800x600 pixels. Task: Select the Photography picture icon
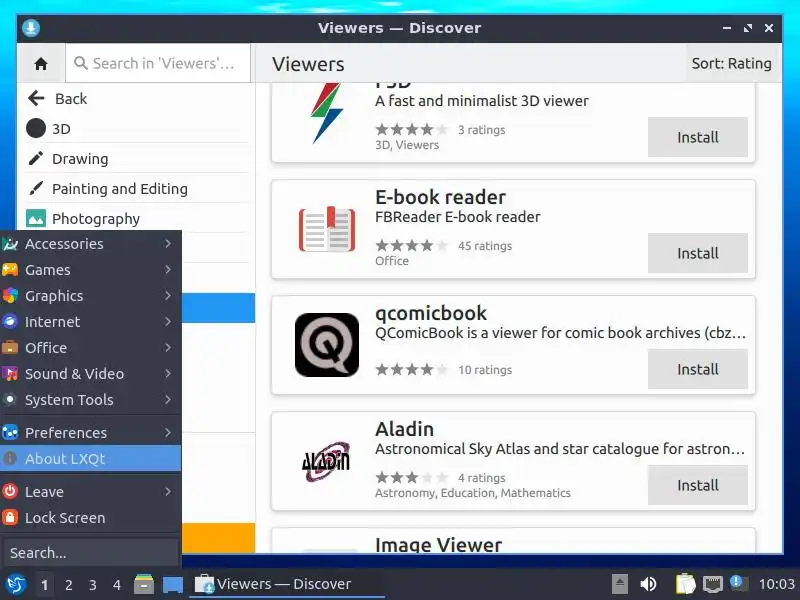(36, 218)
